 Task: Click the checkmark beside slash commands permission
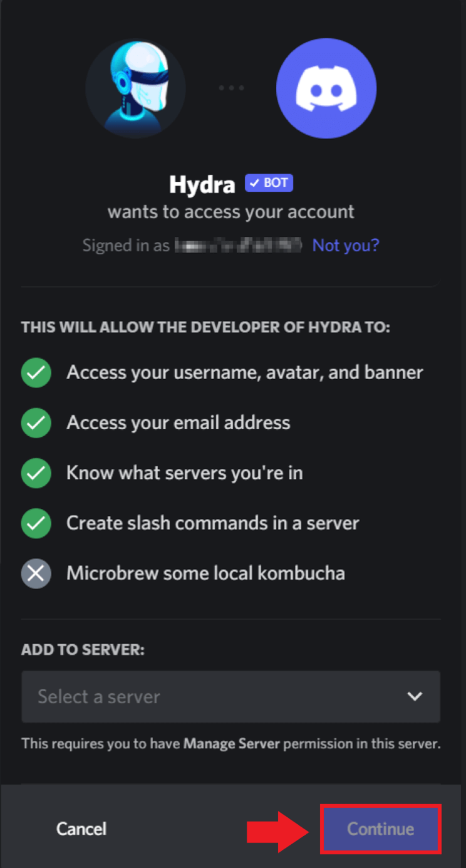point(36,523)
